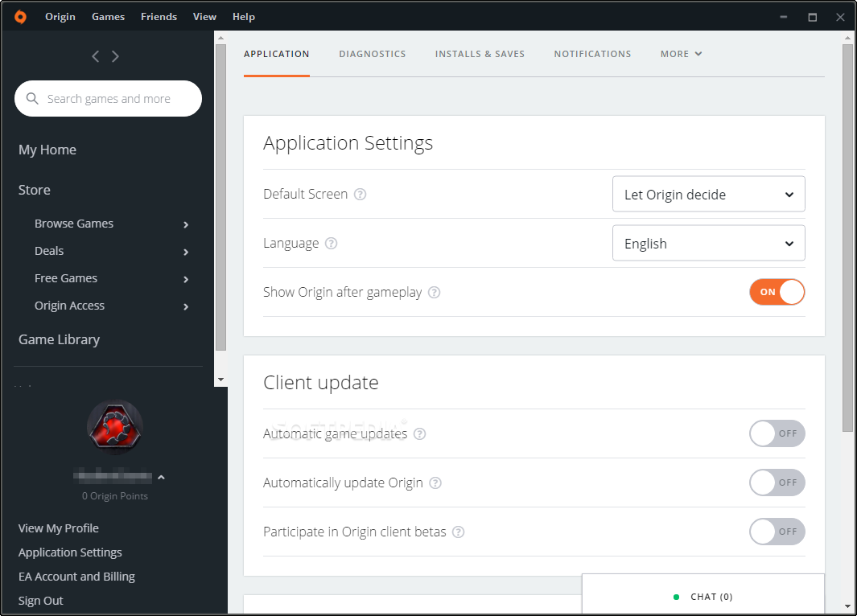Screen dimensions: 857x616
Task: Open EA Account and Billing
Action: [76, 576]
